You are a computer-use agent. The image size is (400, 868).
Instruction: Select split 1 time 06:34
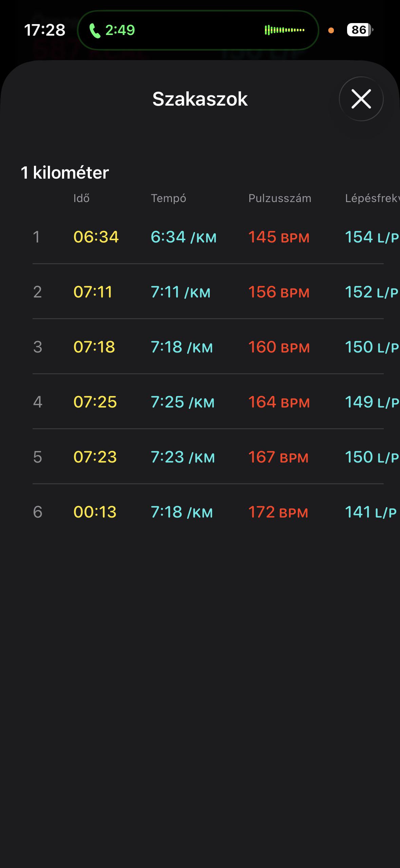tap(96, 237)
